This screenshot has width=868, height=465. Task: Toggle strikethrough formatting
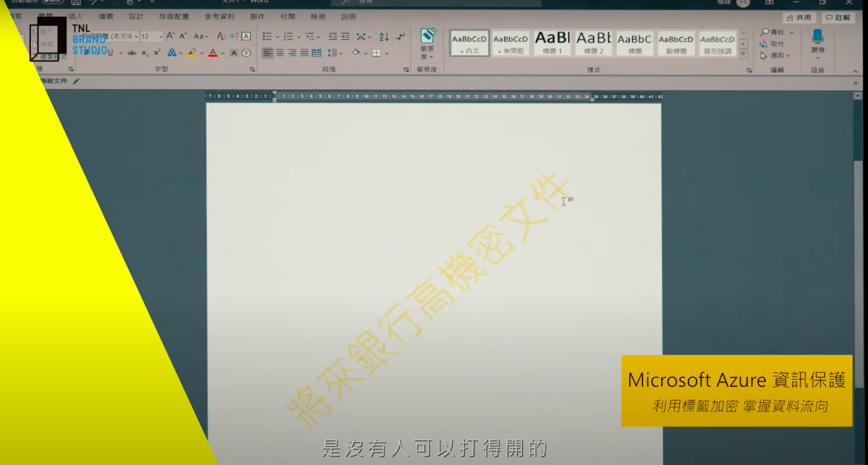131,53
